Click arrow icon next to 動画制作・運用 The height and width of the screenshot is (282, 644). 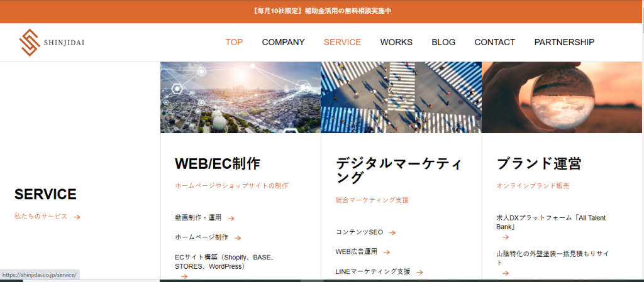[231, 219]
